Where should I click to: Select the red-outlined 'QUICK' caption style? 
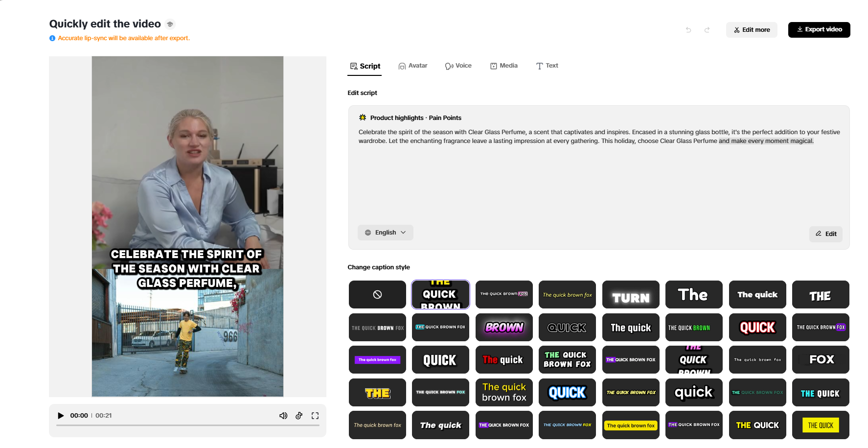click(x=757, y=328)
